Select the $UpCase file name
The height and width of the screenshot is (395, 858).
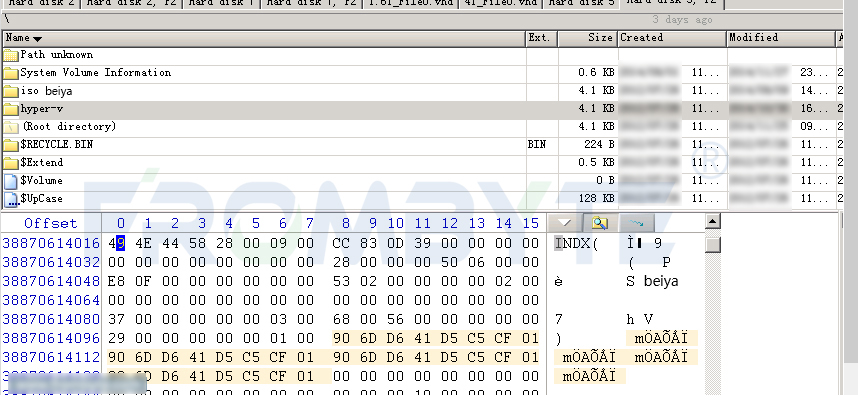pyautogui.click(x=42, y=199)
